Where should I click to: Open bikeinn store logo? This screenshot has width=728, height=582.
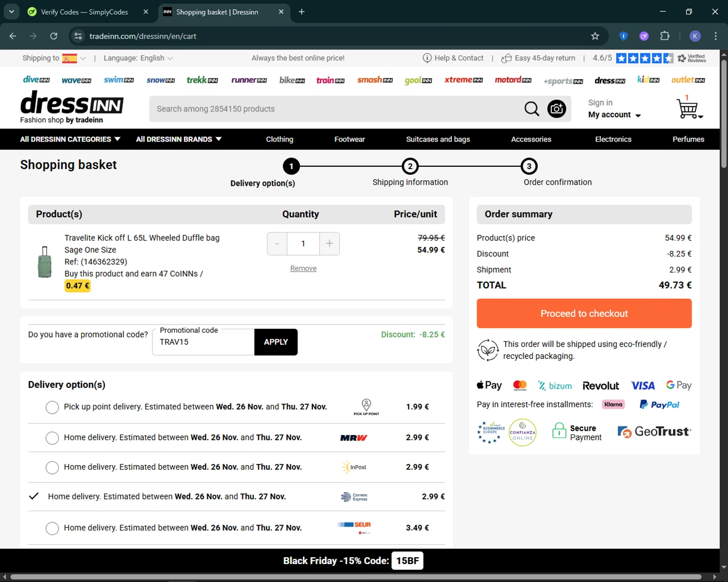(x=292, y=80)
